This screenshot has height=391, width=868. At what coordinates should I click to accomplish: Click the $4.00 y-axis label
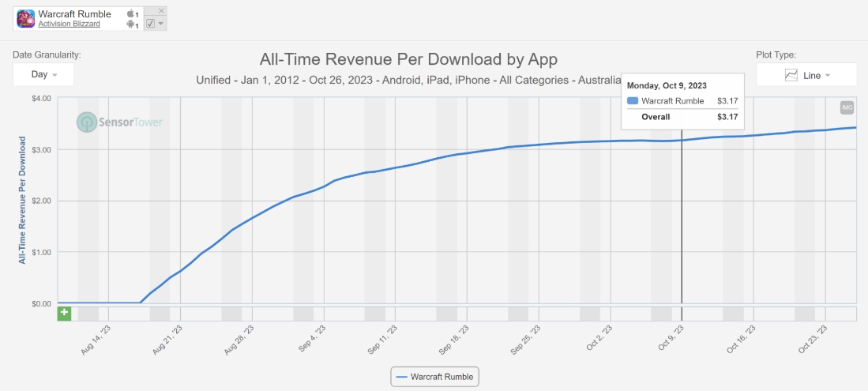click(40, 99)
